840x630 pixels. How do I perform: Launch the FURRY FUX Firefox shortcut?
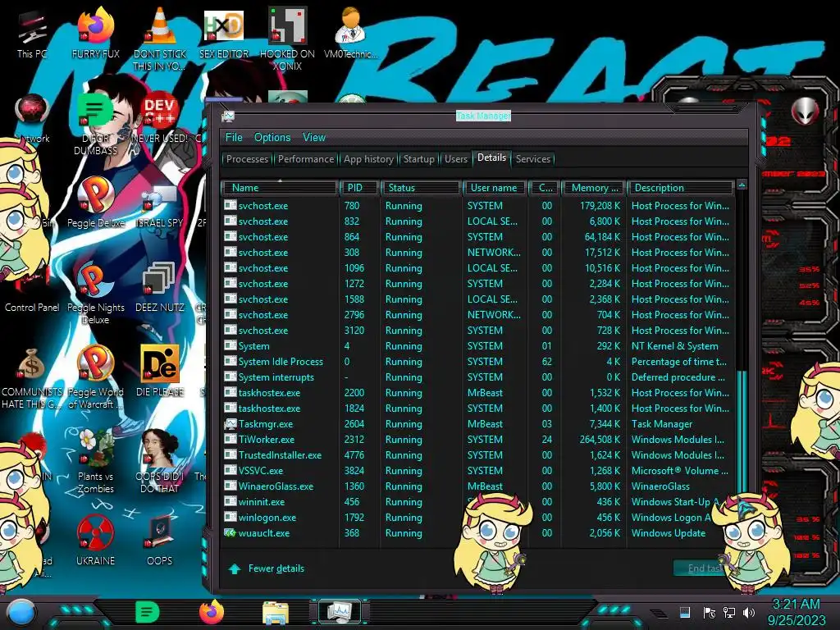pos(95,33)
